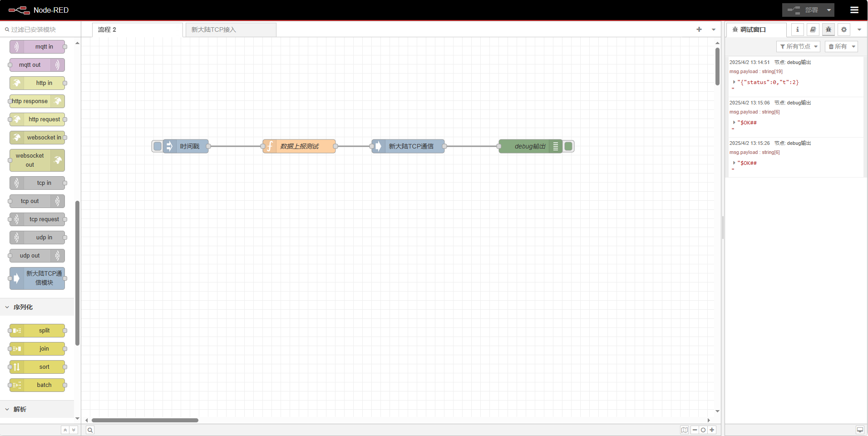The height and width of the screenshot is (436, 868).
Task: Collapse the 解析 palette category
Action: (37, 409)
